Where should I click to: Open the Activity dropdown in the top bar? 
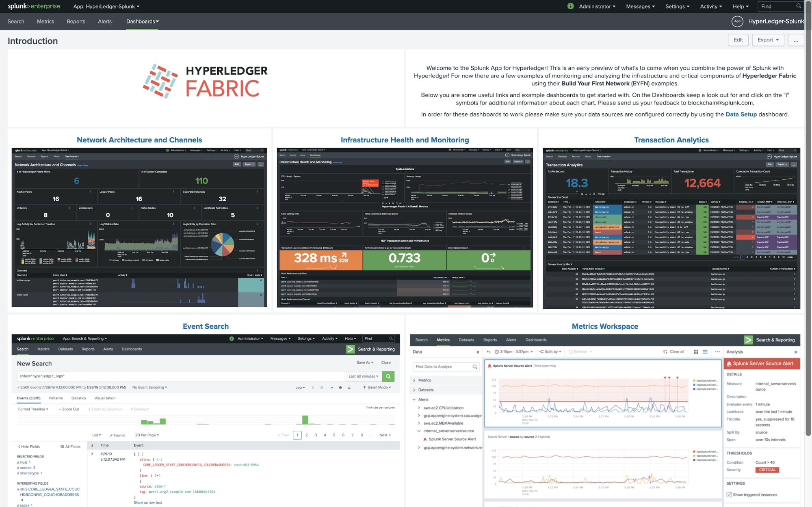coord(711,6)
